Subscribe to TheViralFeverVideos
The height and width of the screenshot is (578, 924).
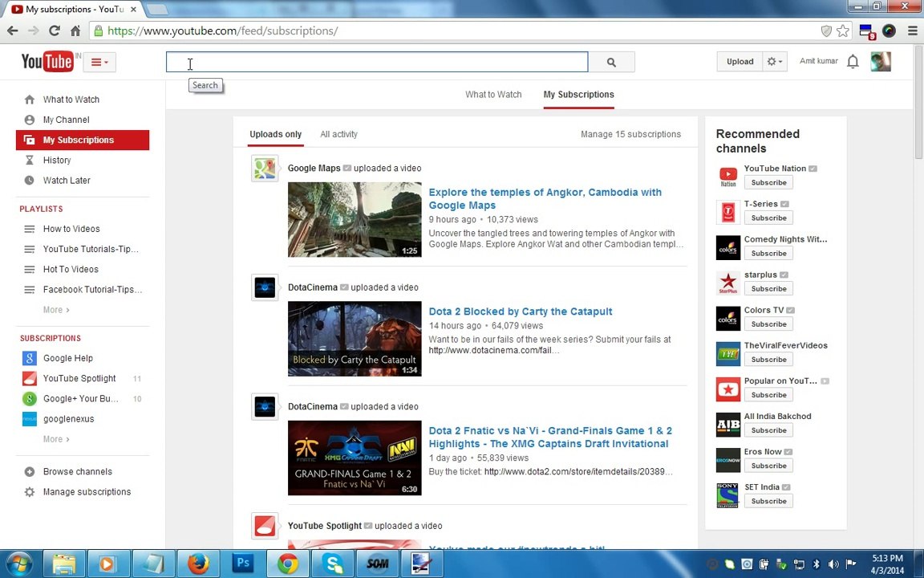[768, 360]
